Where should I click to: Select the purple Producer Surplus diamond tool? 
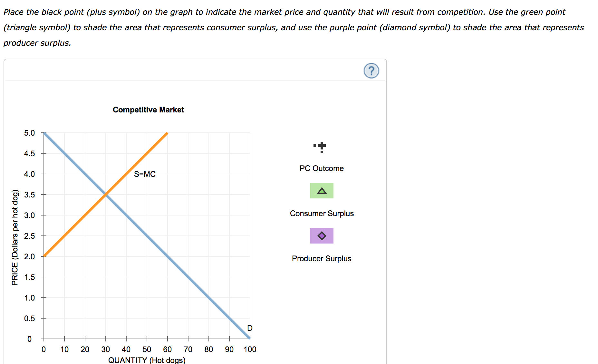(x=322, y=235)
